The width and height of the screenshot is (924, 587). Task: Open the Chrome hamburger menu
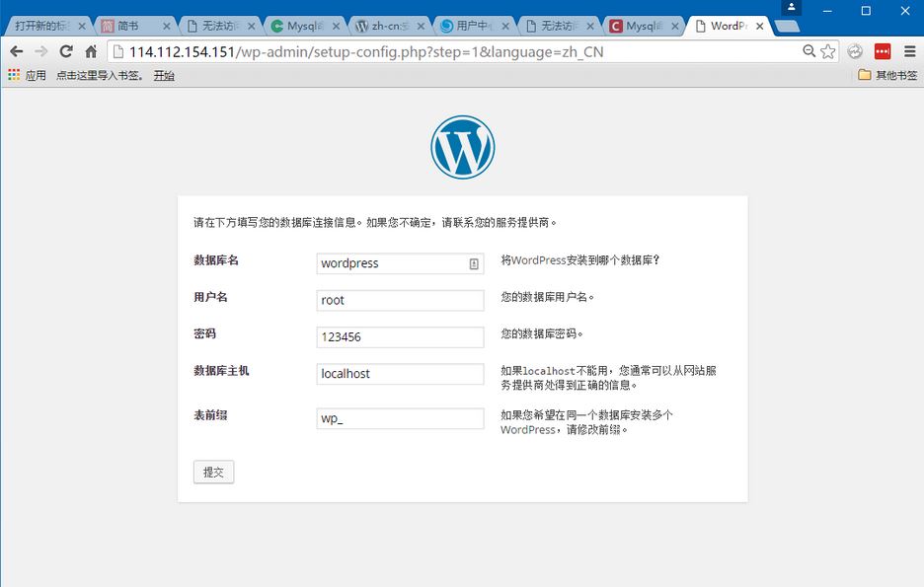[x=910, y=52]
